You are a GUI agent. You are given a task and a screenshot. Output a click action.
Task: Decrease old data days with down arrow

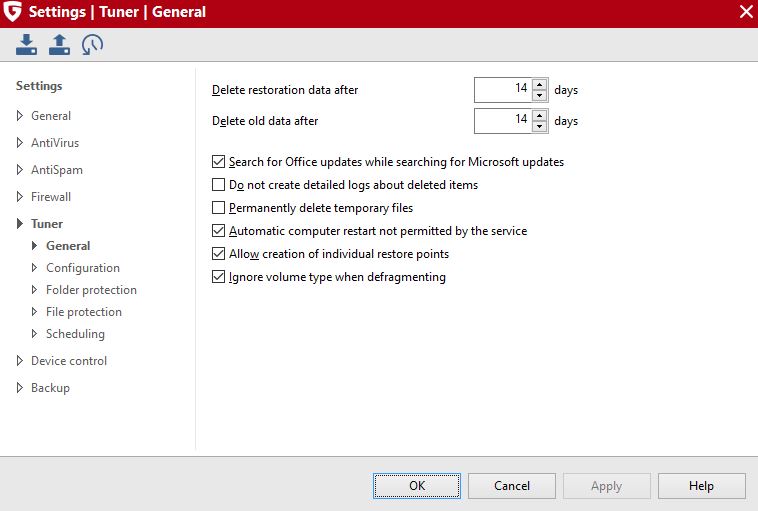[x=539, y=127]
